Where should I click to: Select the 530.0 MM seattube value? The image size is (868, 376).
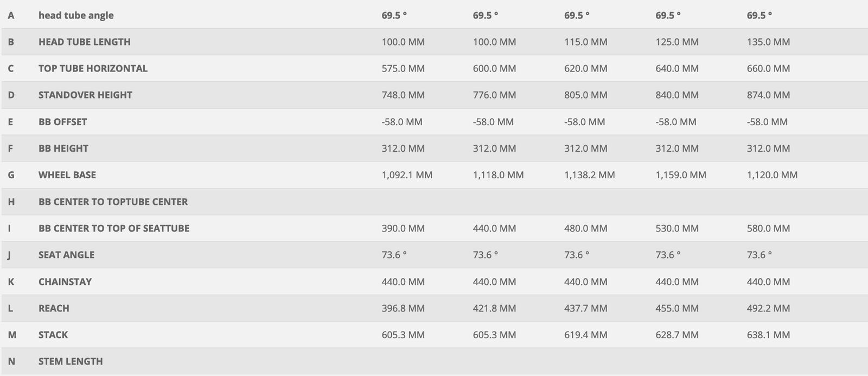point(677,228)
